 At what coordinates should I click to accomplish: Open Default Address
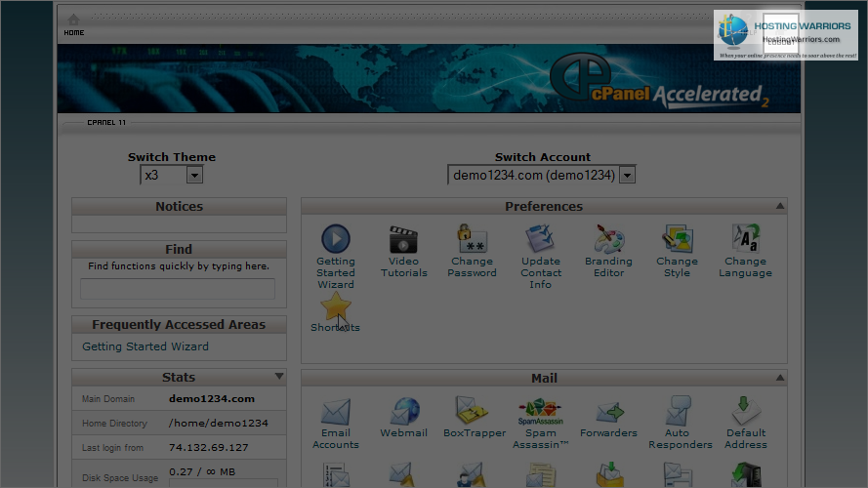point(745,411)
